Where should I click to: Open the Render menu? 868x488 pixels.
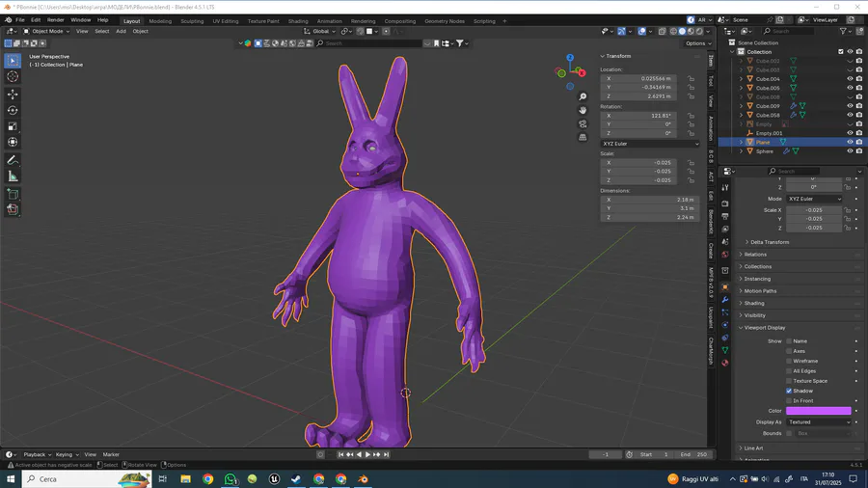[55, 20]
